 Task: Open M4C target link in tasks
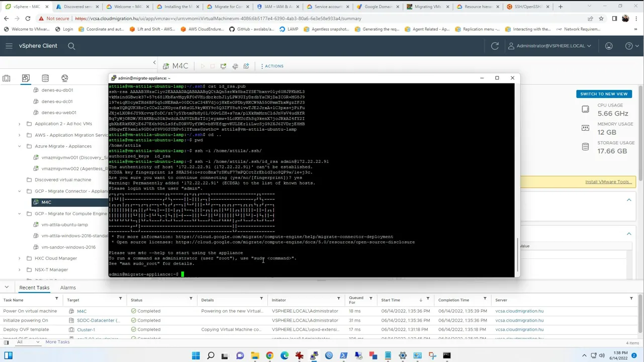tap(81, 311)
